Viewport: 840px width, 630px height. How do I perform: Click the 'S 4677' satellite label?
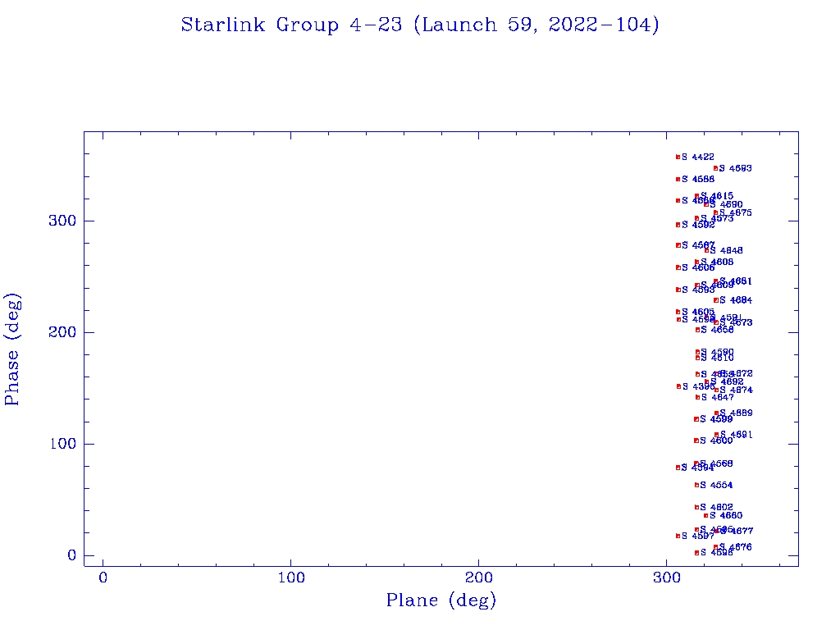[x=737, y=531]
